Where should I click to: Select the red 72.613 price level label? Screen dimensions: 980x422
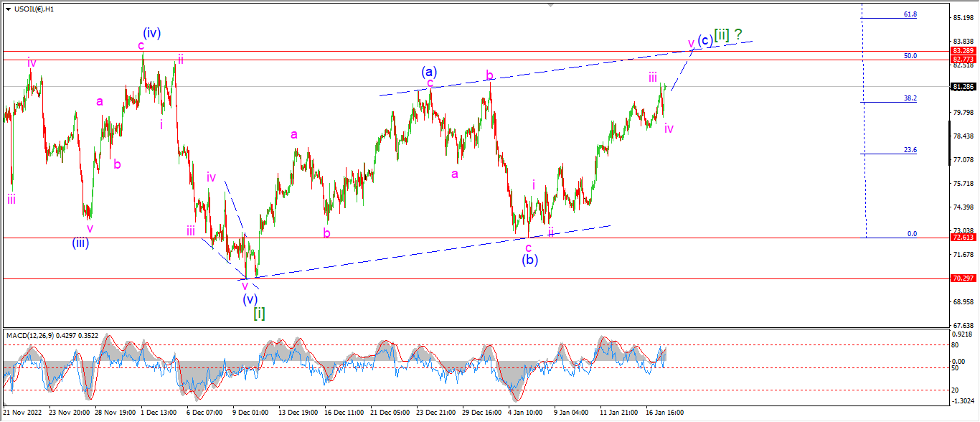(x=963, y=238)
